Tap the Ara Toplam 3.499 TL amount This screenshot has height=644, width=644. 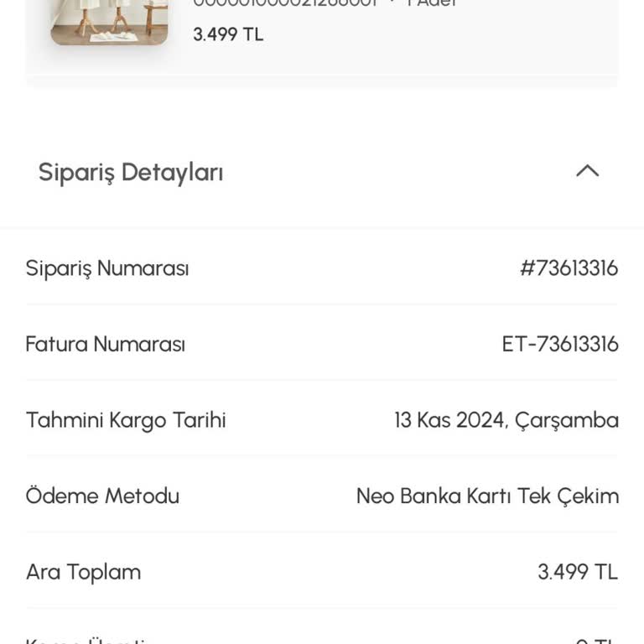578,572
